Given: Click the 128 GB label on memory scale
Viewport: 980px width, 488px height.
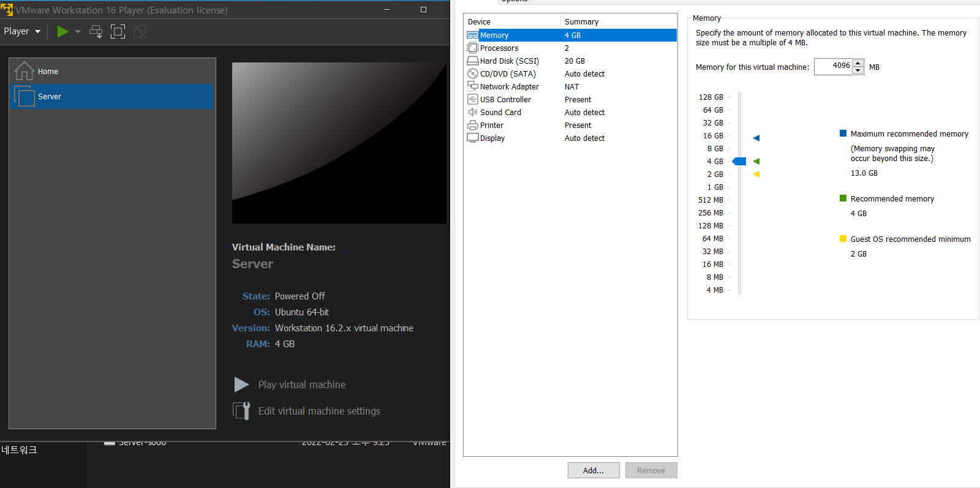Looking at the screenshot, I should 711,97.
